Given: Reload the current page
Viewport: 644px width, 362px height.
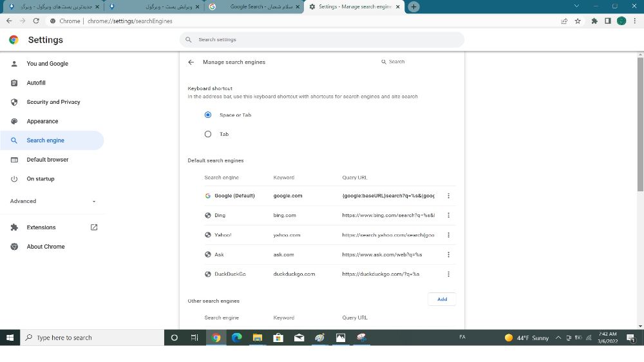Looking at the screenshot, I should tap(36, 21).
